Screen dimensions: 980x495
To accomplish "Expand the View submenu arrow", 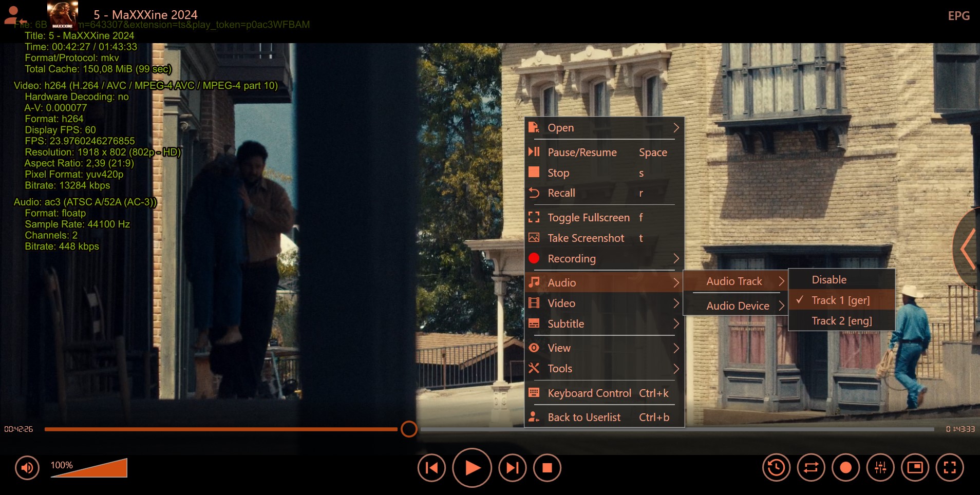I will point(676,348).
